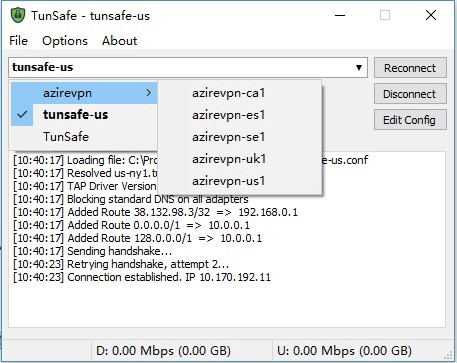Screen dimensions: 457x363
Task: Click the TunSafe shield icon in title bar
Action: [x=18, y=15]
